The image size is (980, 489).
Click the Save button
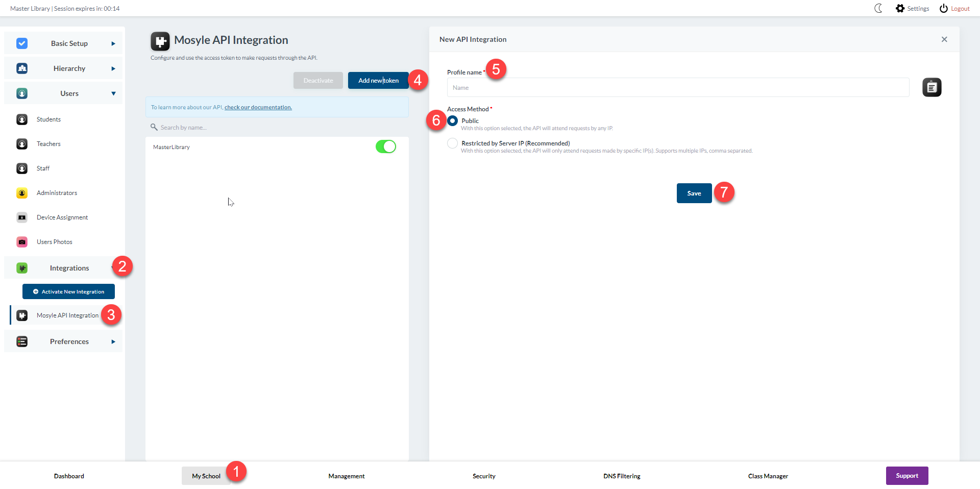(694, 193)
